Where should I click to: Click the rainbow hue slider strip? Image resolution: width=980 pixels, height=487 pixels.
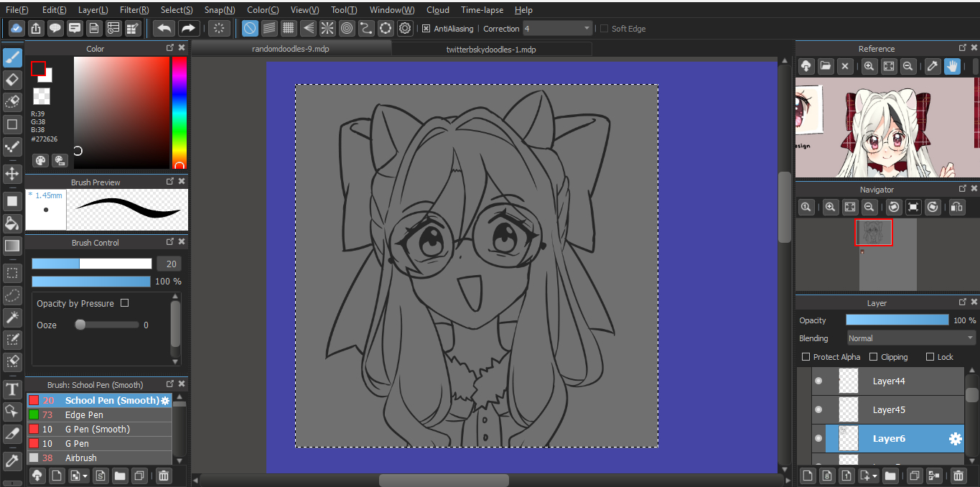179,111
